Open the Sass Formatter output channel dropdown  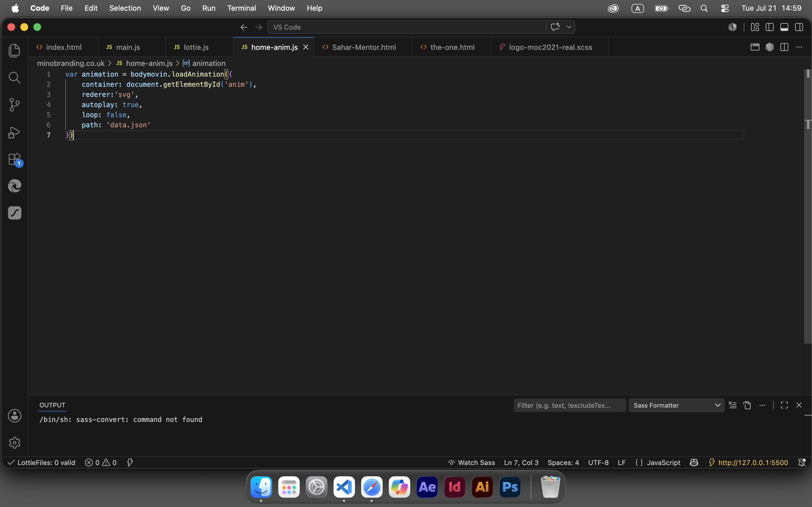pos(676,405)
